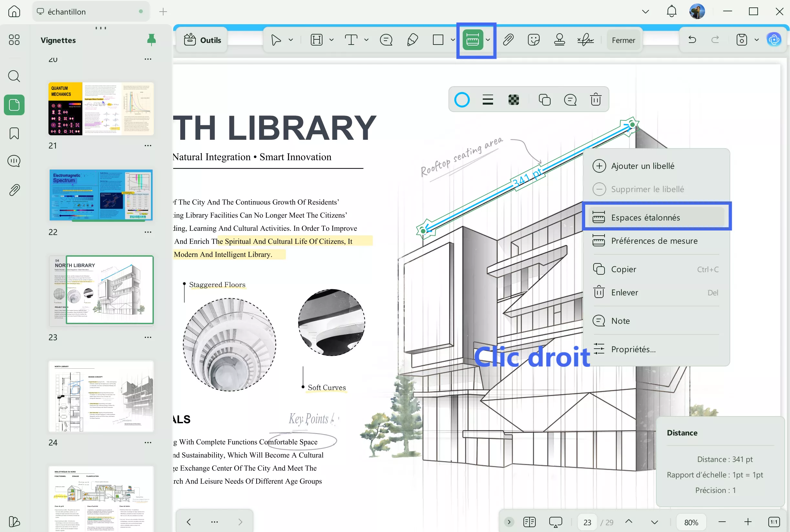Click the undo icon
This screenshot has height=532, width=790.
692,40
